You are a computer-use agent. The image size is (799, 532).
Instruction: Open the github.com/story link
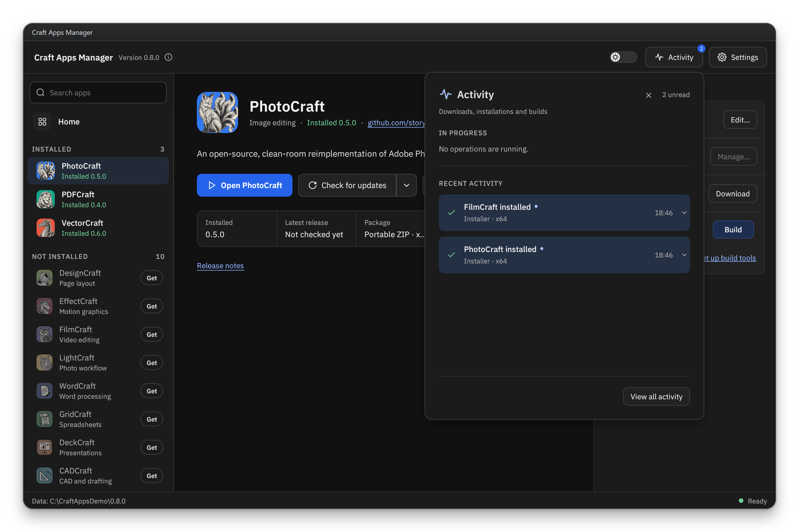tap(396, 122)
